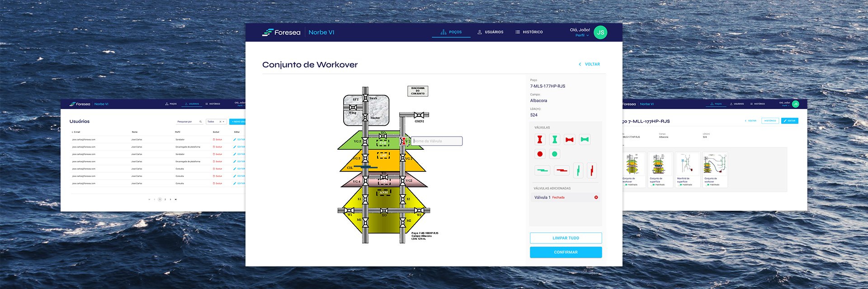Click the search magnifier icon in users window
Image resolution: width=868 pixels, height=289 pixels.
(x=201, y=122)
